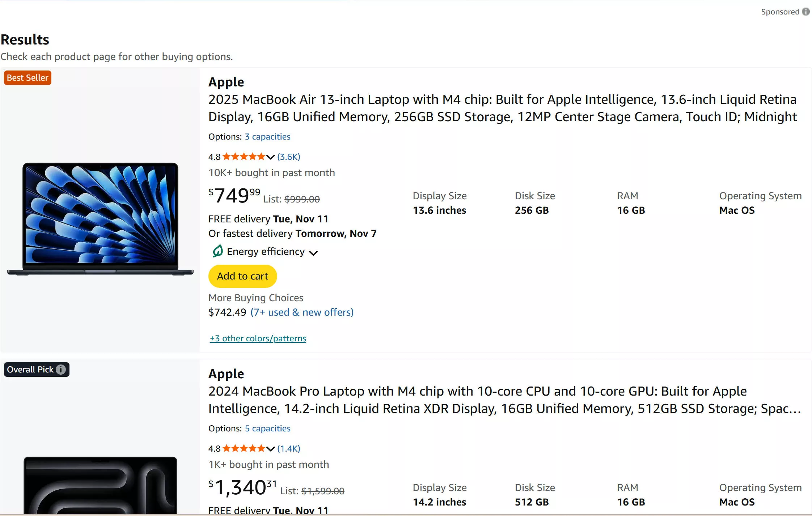Expand the MacBook Pro rating breakdown chevron
812x516 pixels.
(270, 449)
